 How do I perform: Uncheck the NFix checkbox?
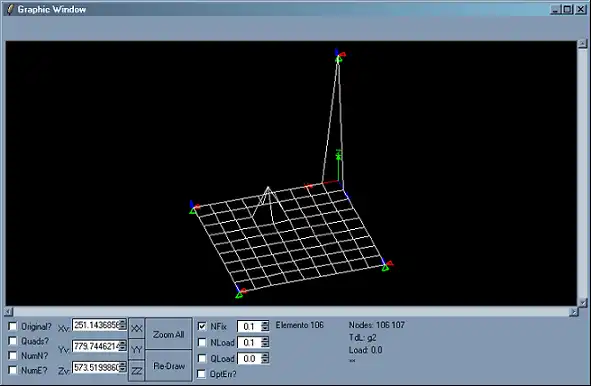202,326
